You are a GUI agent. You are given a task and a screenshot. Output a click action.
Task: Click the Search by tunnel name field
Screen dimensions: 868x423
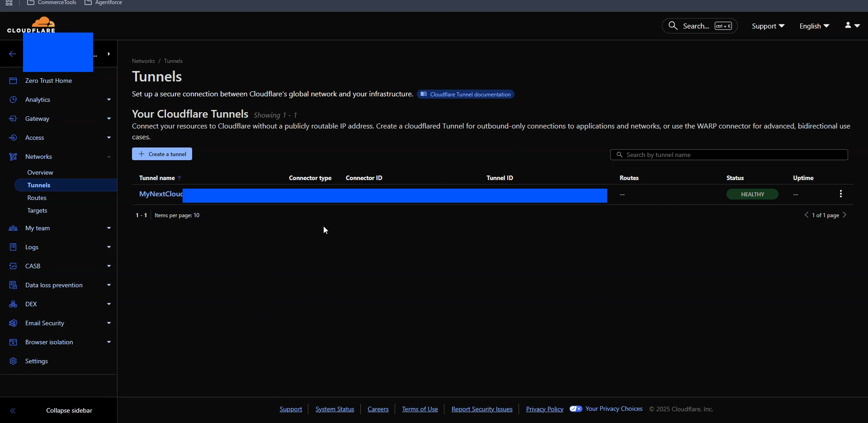[729, 155]
